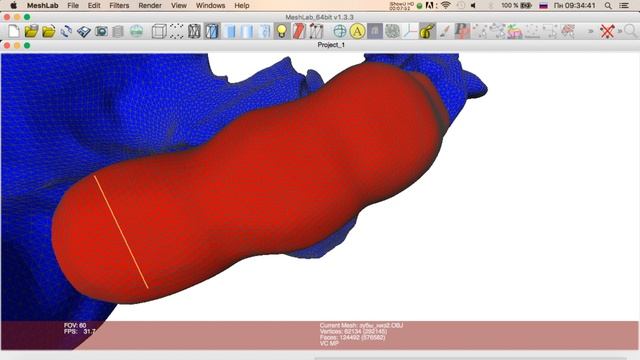Switch to smooth shading mode
Viewport: 640px width, 360px height.
pos(247,31)
